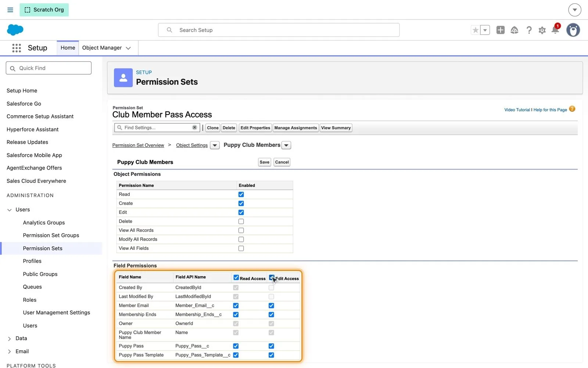Enable Modify All Records permission
The width and height of the screenshot is (588, 368).
click(x=241, y=240)
